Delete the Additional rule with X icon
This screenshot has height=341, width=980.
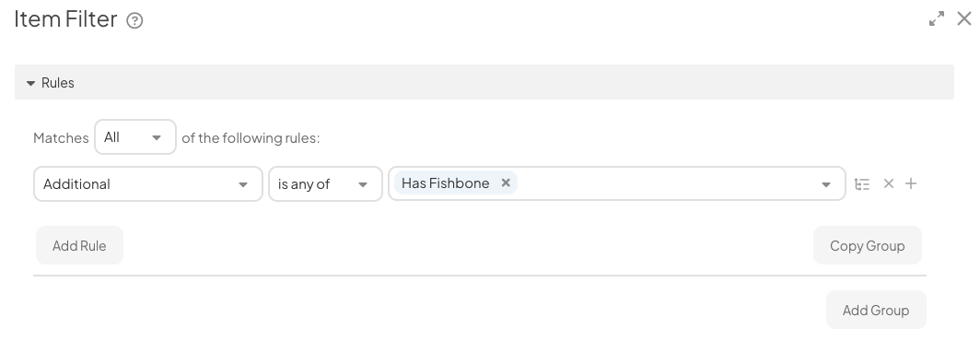coord(888,183)
